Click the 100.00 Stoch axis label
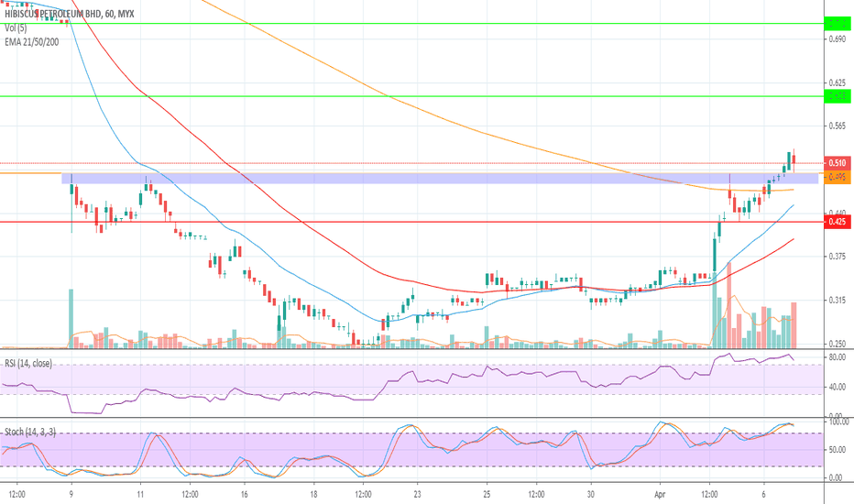The height and width of the screenshot is (504, 854). click(838, 422)
